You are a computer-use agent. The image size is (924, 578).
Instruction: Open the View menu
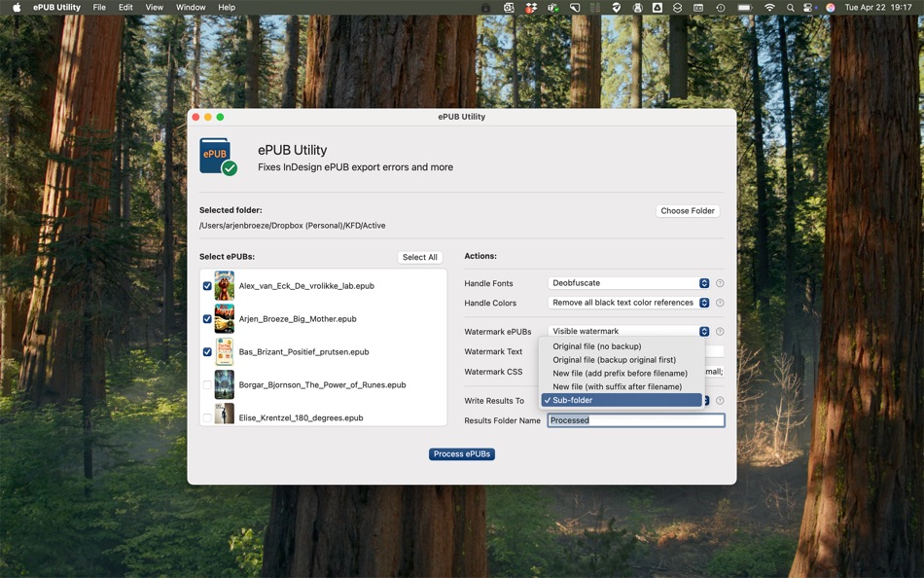[154, 7]
